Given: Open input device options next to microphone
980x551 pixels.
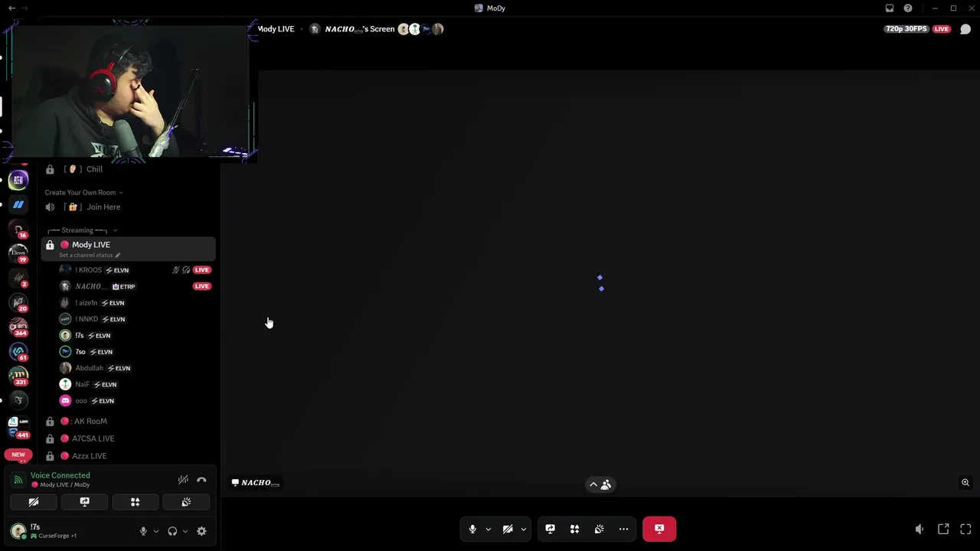Looking at the screenshot, I should coord(155,531).
